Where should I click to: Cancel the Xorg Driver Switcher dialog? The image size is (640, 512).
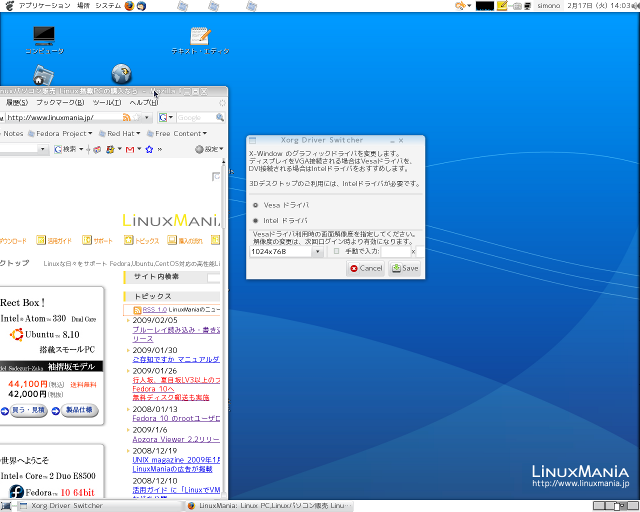(x=366, y=268)
